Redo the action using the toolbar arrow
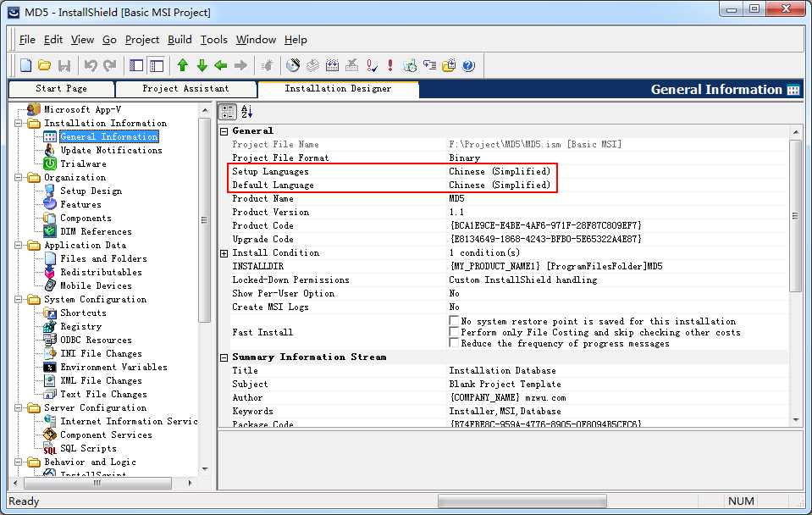 [110, 65]
